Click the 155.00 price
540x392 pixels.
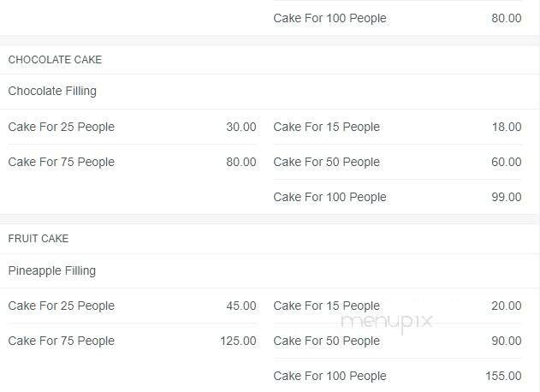point(502,376)
